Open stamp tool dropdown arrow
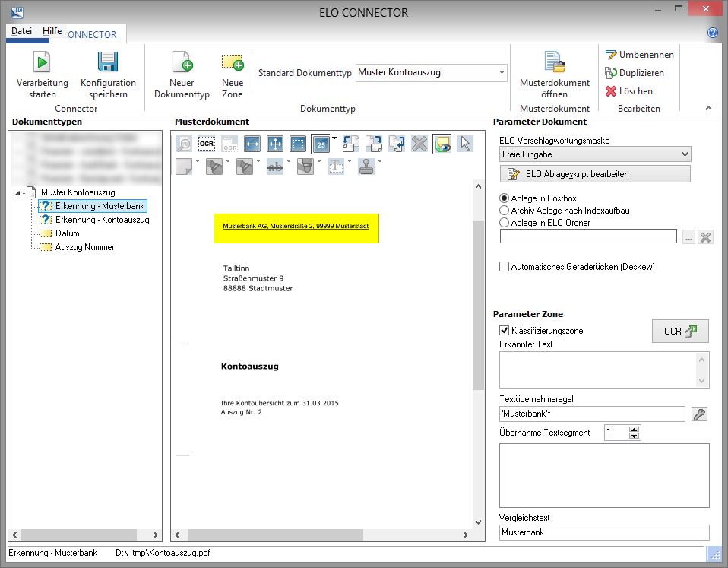728x568 pixels. pos(380,160)
